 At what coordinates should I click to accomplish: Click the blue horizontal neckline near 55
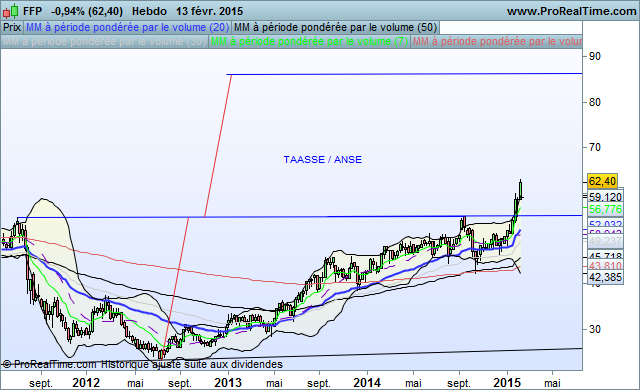point(300,217)
